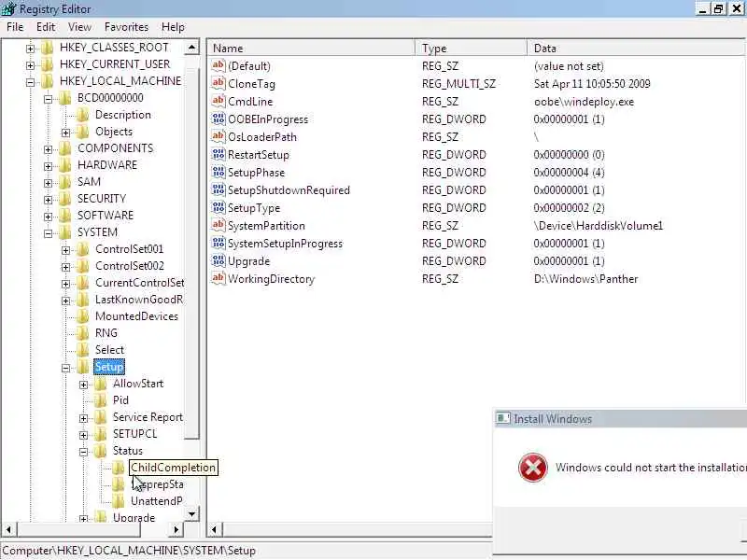Click the COMPONENTS folder icon
747x560 pixels.
coord(64,148)
